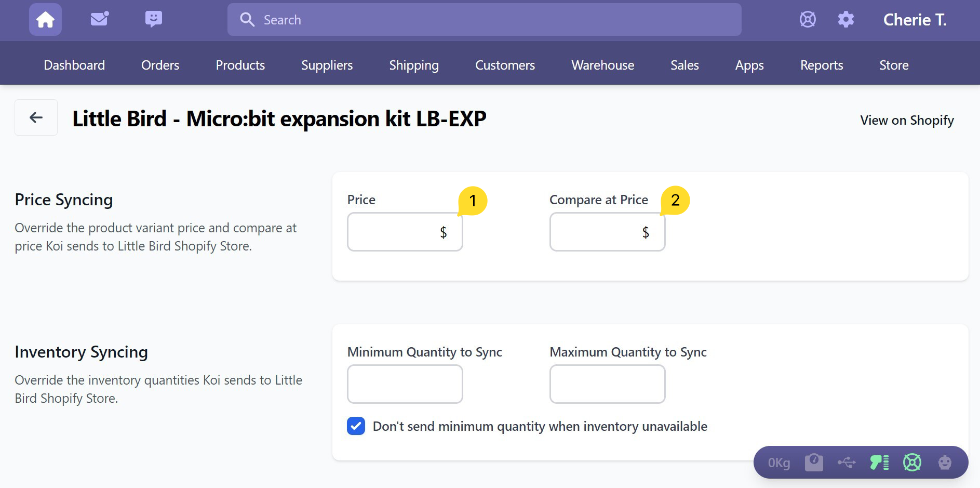The height and width of the screenshot is (488, 980).
Task: Click the weighing scale icon in status pill
Action: pos(814,462)
